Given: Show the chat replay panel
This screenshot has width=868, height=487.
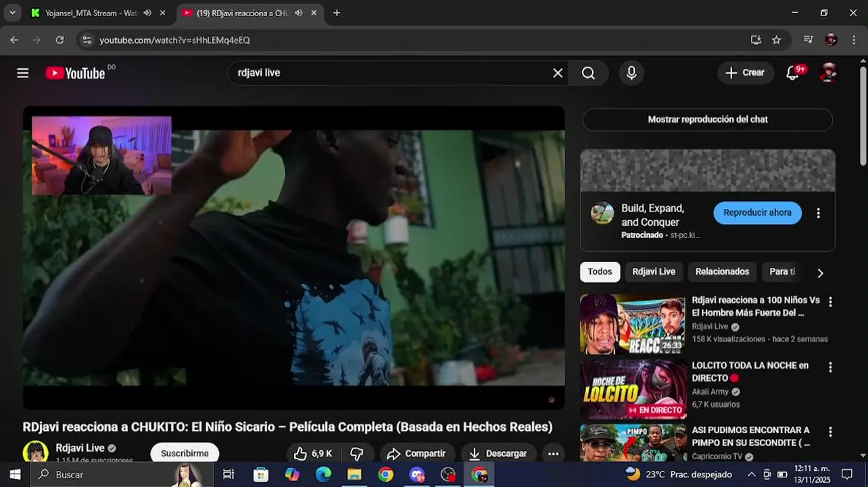Looking at the screenshot, I should coord(708,120).
